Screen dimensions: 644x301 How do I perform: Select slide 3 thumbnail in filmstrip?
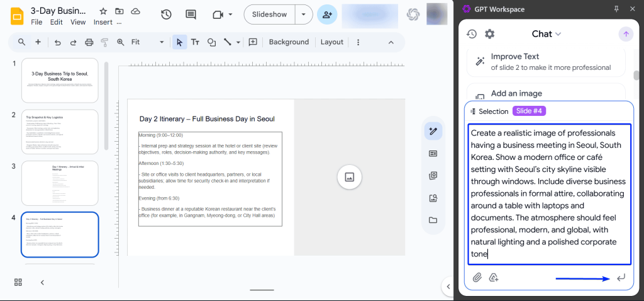tap(60, 183)
